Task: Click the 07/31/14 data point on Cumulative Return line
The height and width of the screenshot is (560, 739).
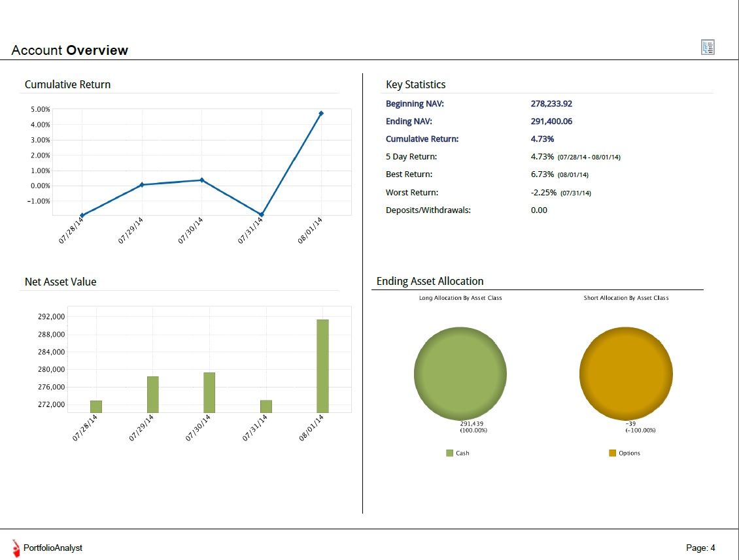Action: (x=262, y=215)
